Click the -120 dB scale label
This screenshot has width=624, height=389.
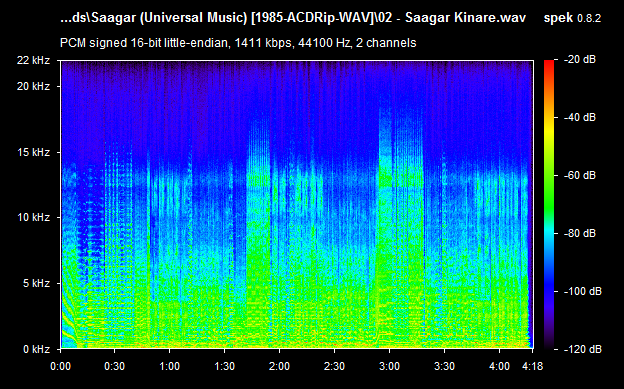tap(583, 349)
